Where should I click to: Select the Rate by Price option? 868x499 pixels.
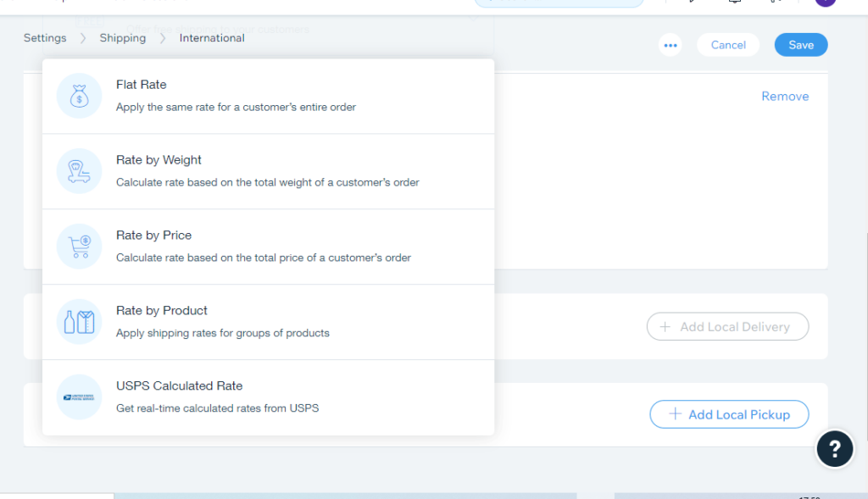[x=268, y=247]
